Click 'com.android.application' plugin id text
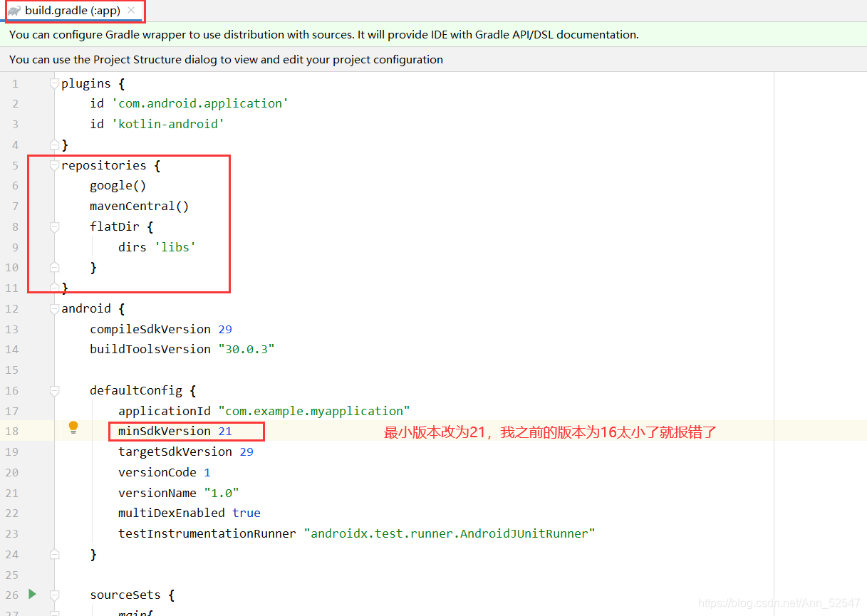 200,103
